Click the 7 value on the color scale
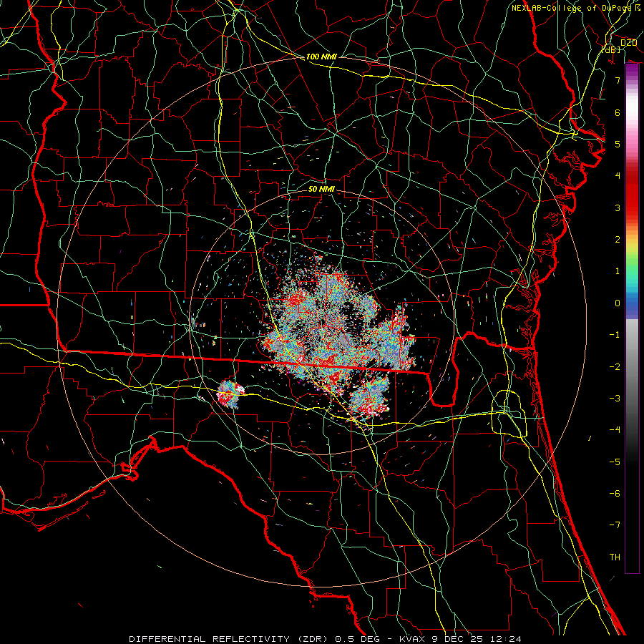Screen dimensions: 644x644 click(x=618, y=80)
